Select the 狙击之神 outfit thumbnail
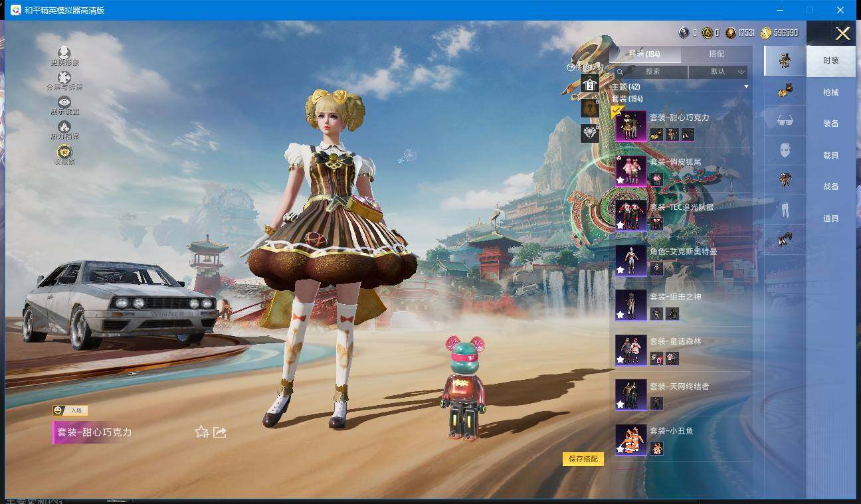This screenshot has height=504, width=861. tap(630, 305)
